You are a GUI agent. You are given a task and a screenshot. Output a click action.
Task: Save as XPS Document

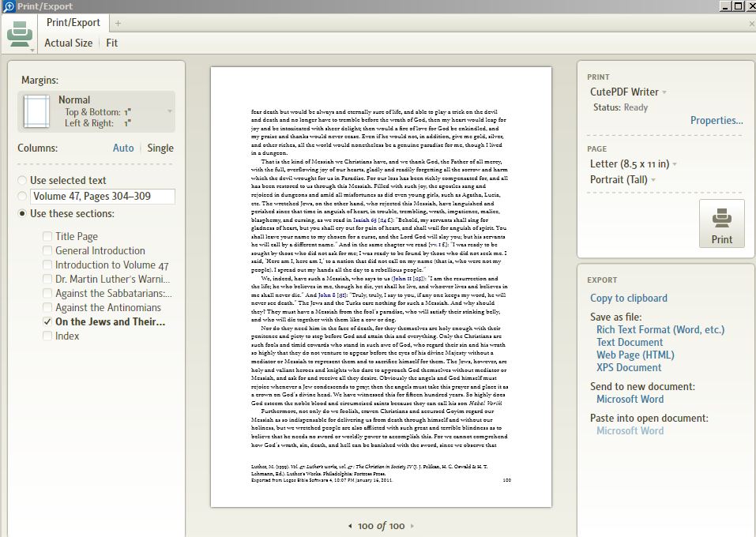[629, 367]
